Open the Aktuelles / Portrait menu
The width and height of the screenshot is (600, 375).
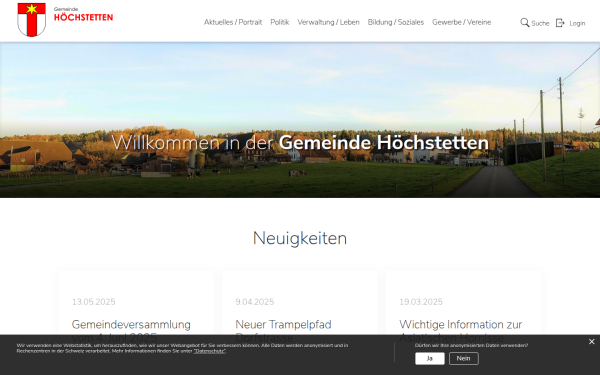[233, 22]
